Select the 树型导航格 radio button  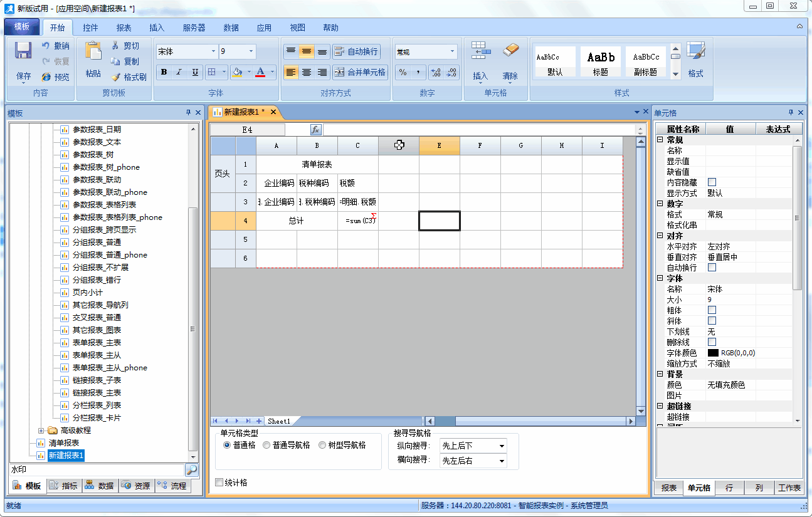click(322, 445)
